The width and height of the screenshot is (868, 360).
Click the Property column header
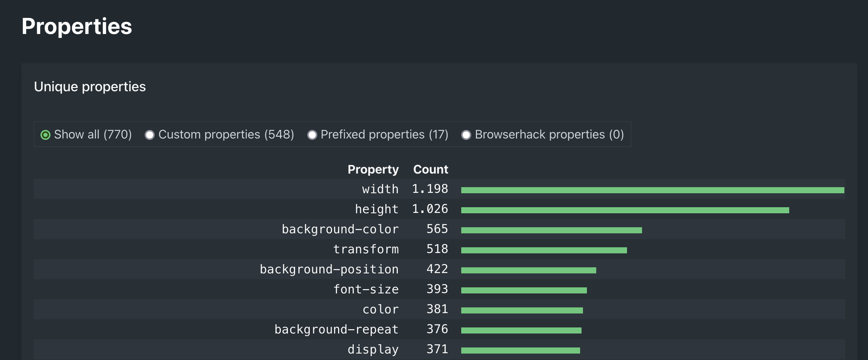coord(373,169)
